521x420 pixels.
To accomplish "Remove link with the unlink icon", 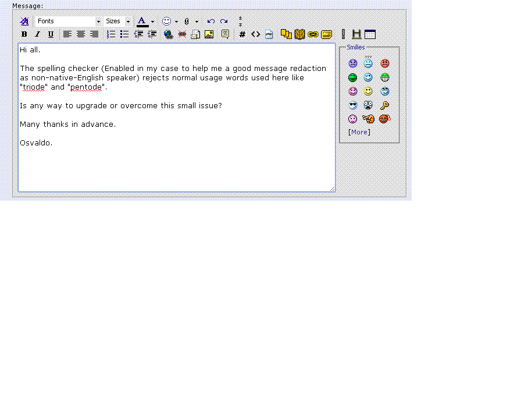I will point(182,34).
